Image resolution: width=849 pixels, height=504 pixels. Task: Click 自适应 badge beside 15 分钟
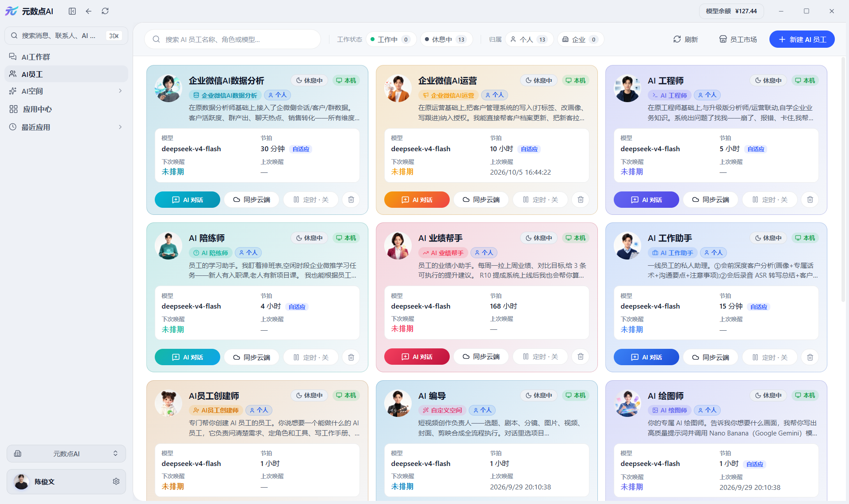pyautogui.click(x=758, y=307)
